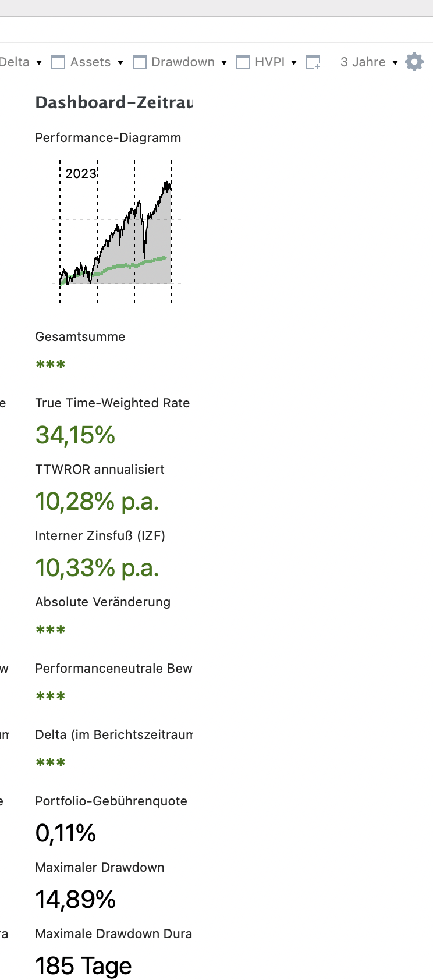Expand the Delta dashboard dropdown arrow
Screen dimensions: 433x980
coord(39,62)
